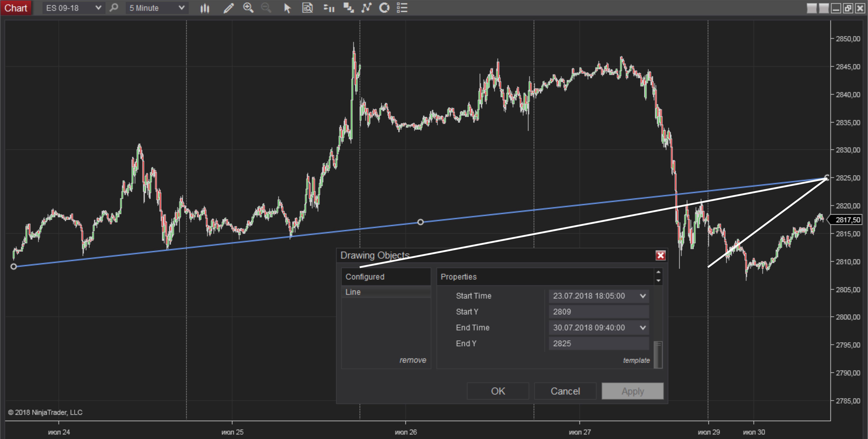Click the red Chart tab label
The image size is (868, 439).
tap(16, 8)
